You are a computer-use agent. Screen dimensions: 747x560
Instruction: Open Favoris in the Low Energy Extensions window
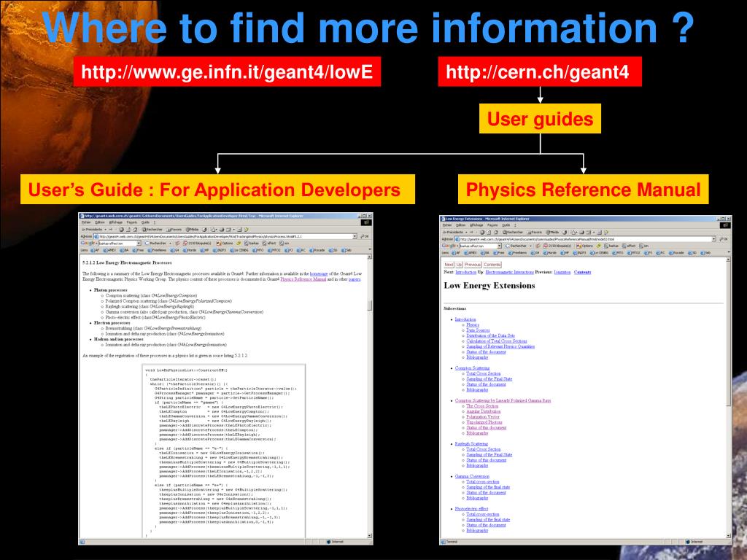click(x=534, y=232)
